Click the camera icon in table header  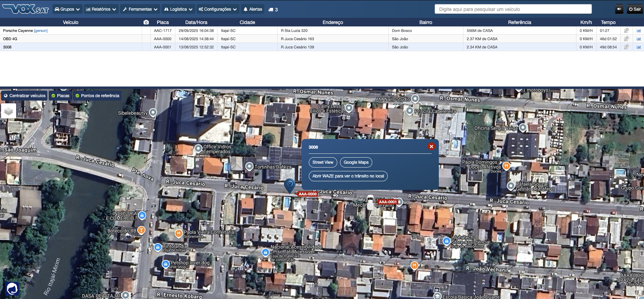click(x=146, y=22)
